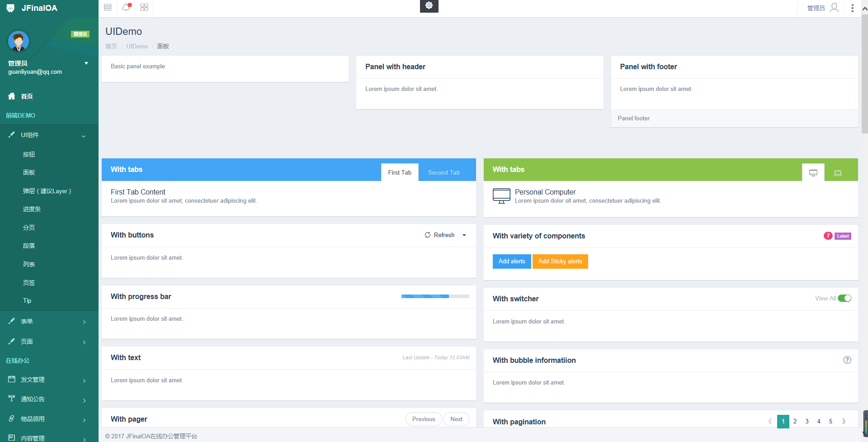Click the brush icon next to 表单
This screenshot has width=868, height=442.
tap(12, 321)
